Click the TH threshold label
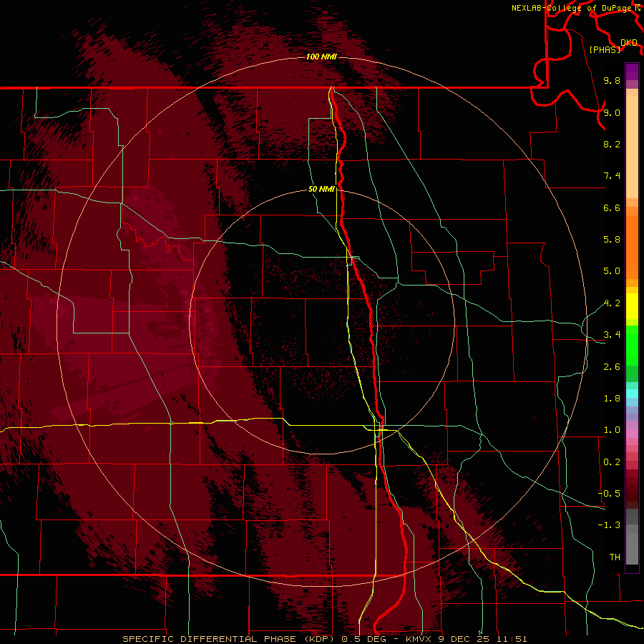Viewport: 644px width, 644px height. 615,557
